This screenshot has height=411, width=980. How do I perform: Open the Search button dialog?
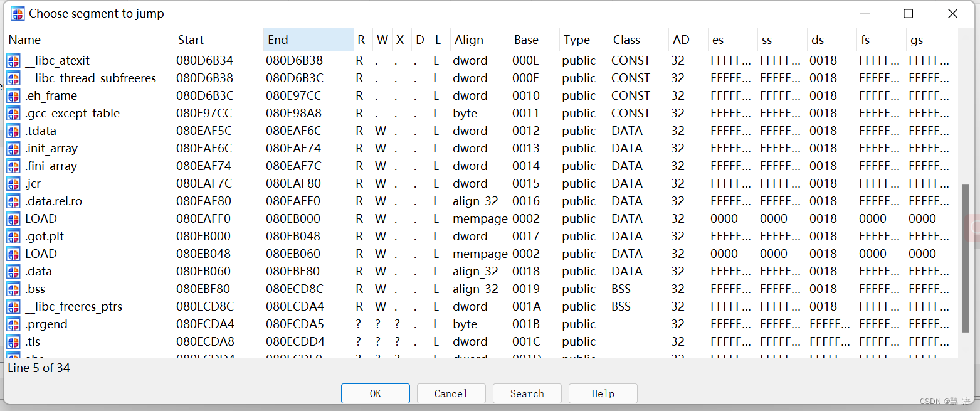point(527,393)
